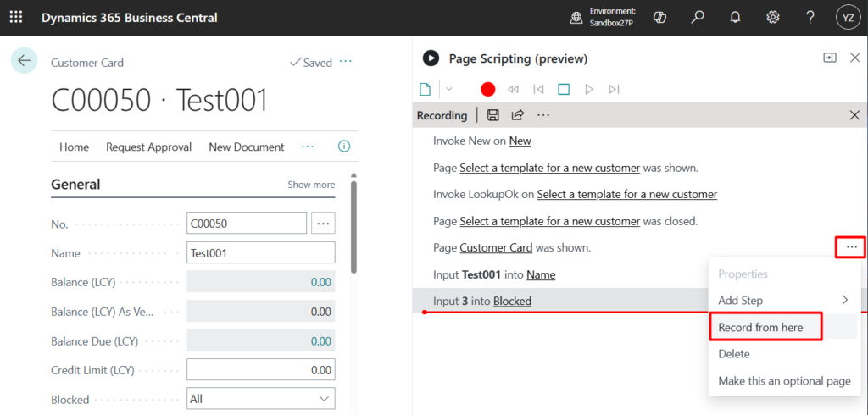Click the share recording icon
The image size is (868, 415).
[x=517, y=115]
